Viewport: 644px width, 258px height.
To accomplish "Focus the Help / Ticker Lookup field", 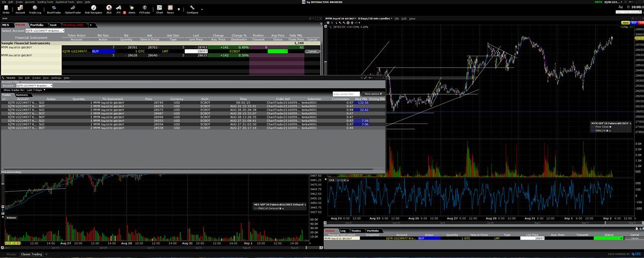I will [x=629, y=12].
